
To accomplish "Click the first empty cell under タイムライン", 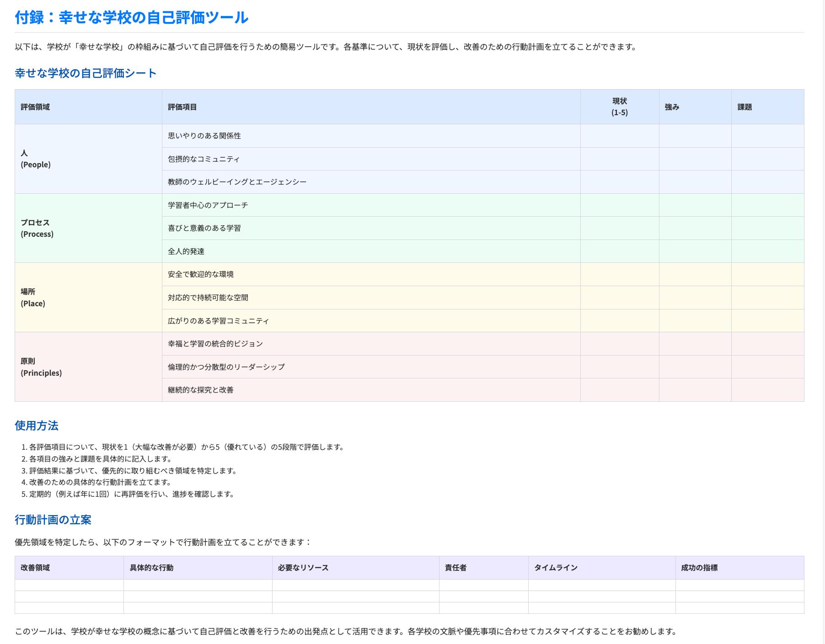I will [x=602, y=585].
